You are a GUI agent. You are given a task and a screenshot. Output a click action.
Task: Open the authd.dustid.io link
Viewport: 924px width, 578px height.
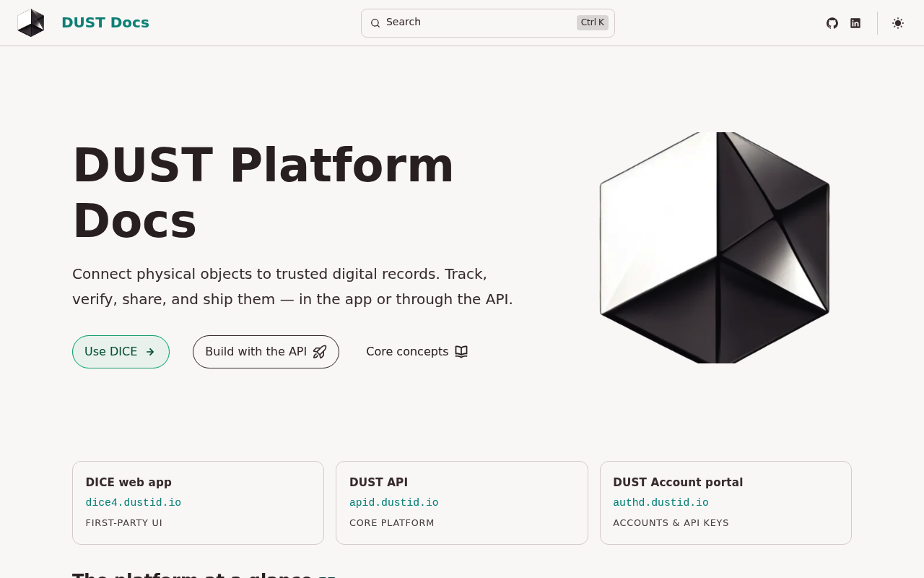[661, 503]
